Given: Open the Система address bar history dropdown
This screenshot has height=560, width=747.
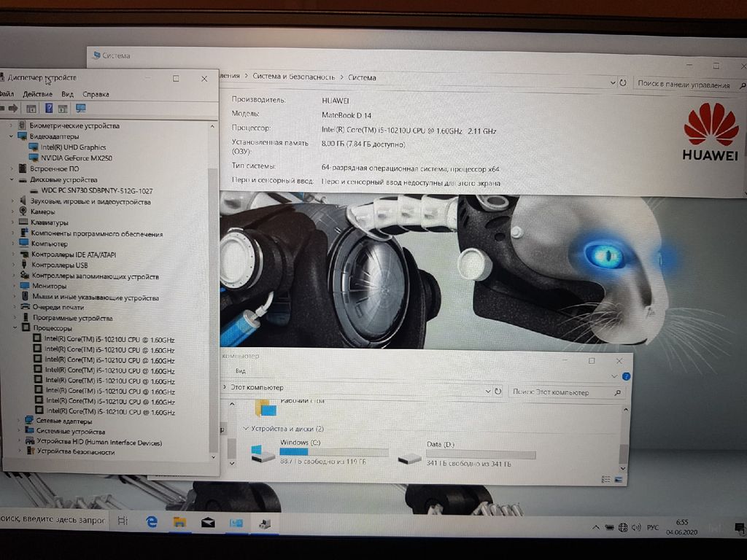Looking at the screenshot, I should 613,82.
